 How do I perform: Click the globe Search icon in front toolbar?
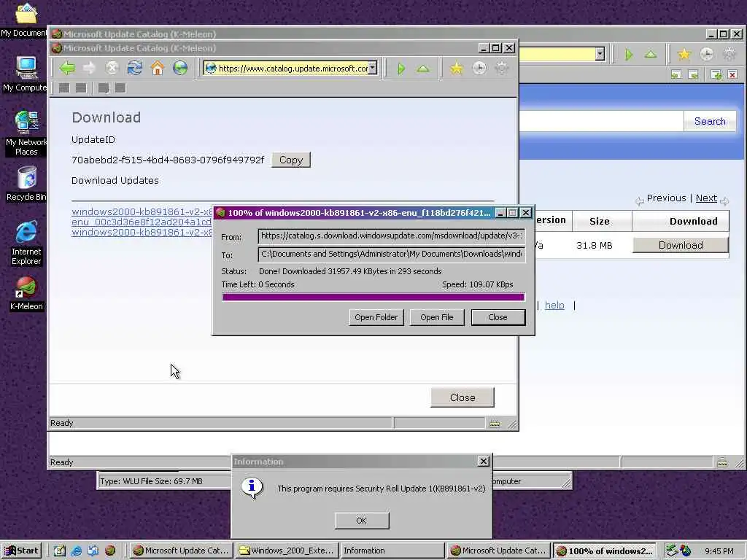pyautogui.click(x=180, y=68)
